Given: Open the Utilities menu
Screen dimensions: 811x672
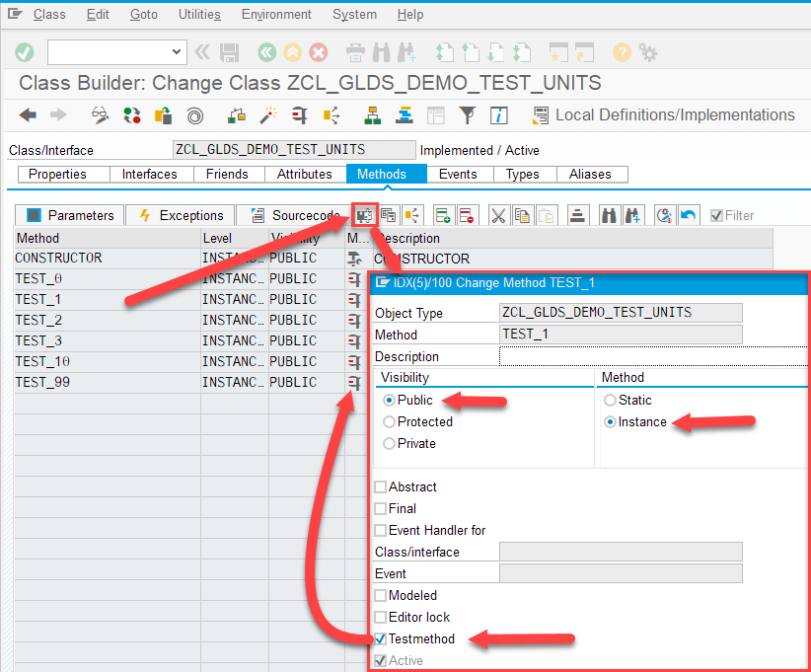Looking at the screenshot, I should (x=199, y=14).
